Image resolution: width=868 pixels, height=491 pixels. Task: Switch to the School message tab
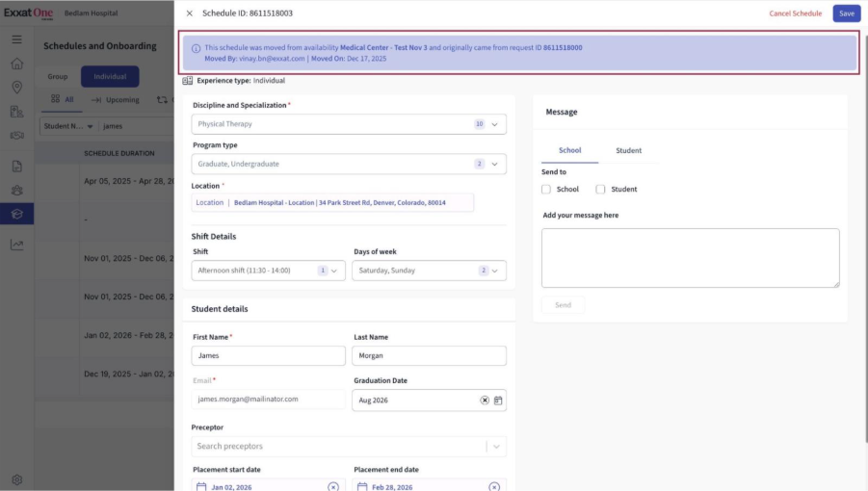click(569, 150)
